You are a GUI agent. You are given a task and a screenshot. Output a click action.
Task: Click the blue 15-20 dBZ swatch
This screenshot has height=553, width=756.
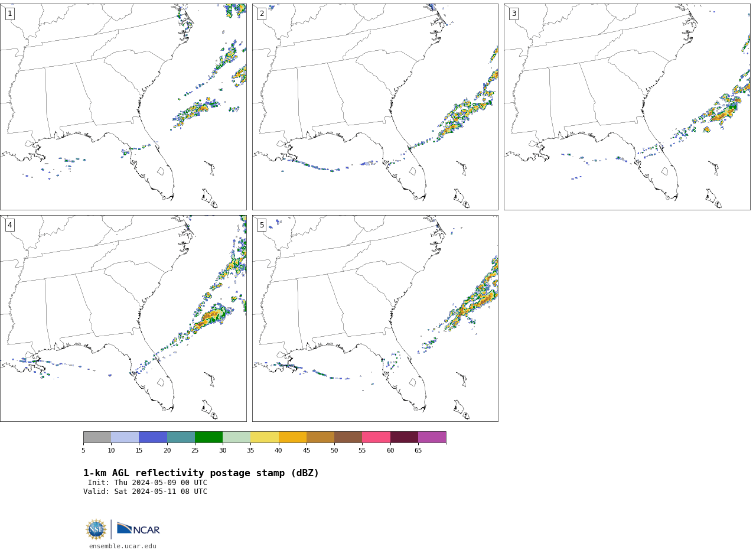pyautogui.click(x=153, y=437)
